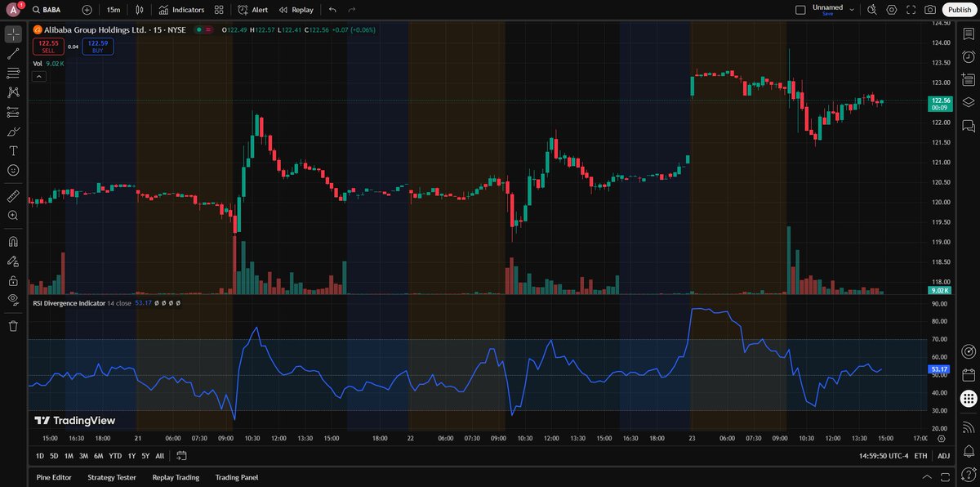
Task: Toggle hide all drawings eye icon
Action: (13, 299)
